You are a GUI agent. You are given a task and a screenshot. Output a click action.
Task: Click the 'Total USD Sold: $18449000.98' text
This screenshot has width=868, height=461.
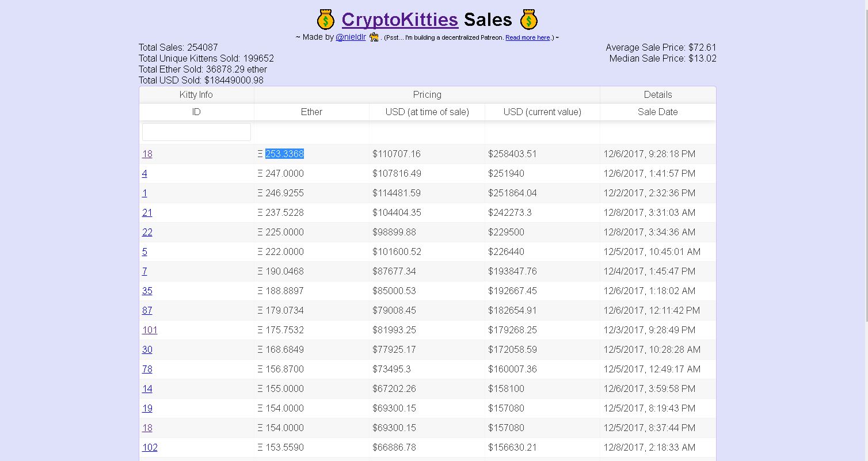click(x=201, y=80)
